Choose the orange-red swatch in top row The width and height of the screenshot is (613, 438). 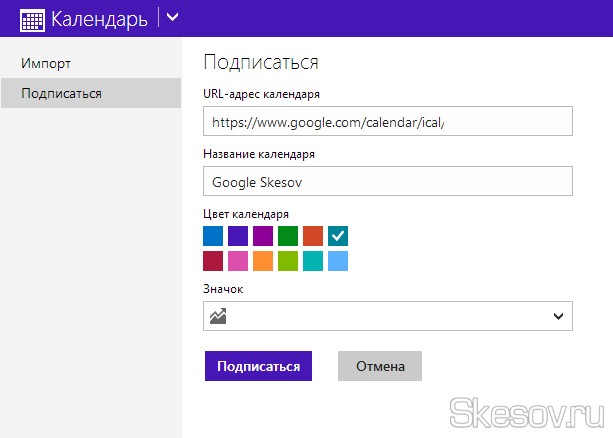point(313,236)
